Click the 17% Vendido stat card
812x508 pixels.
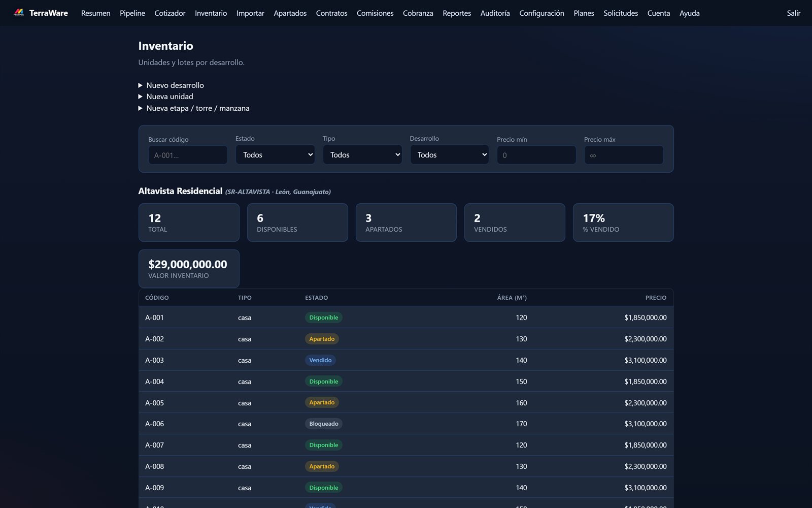tap(623, 223)
